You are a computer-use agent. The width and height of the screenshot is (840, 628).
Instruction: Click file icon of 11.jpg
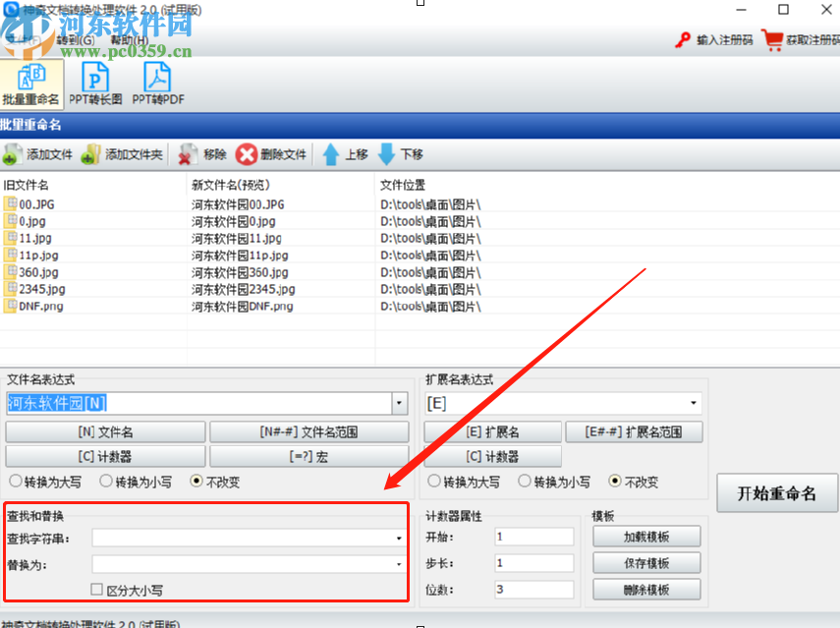coord(10,238)
